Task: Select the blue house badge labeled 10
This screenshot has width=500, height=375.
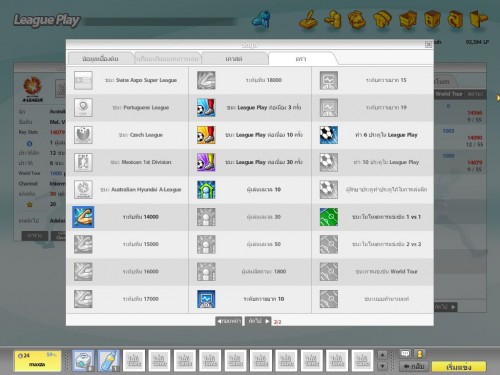Action: click(206, 189)
